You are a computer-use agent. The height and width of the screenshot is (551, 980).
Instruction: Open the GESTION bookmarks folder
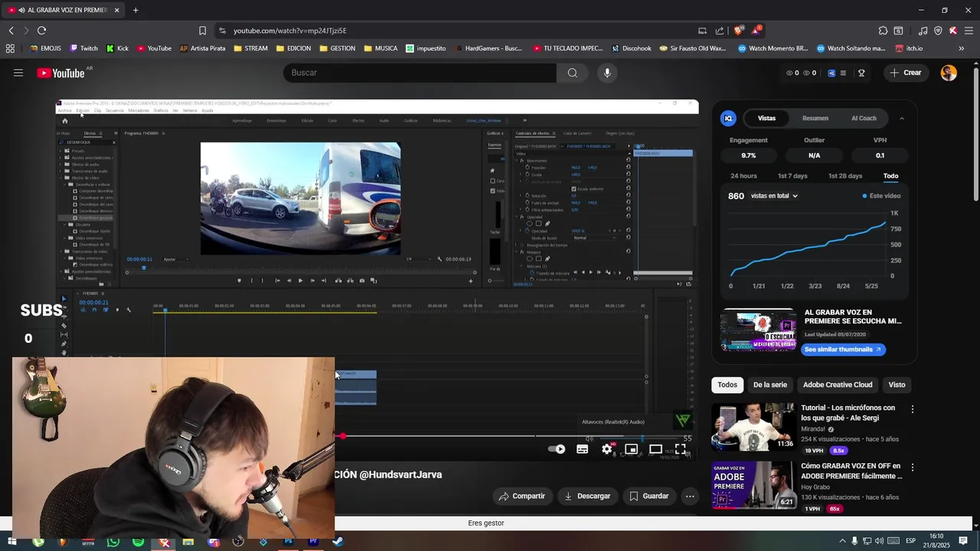tap(337, 48)
